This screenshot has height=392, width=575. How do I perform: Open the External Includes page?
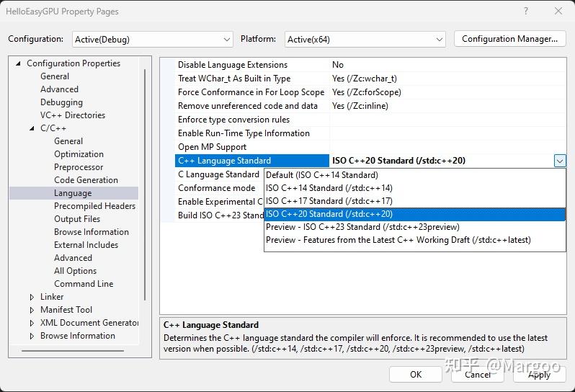[86, 245]
